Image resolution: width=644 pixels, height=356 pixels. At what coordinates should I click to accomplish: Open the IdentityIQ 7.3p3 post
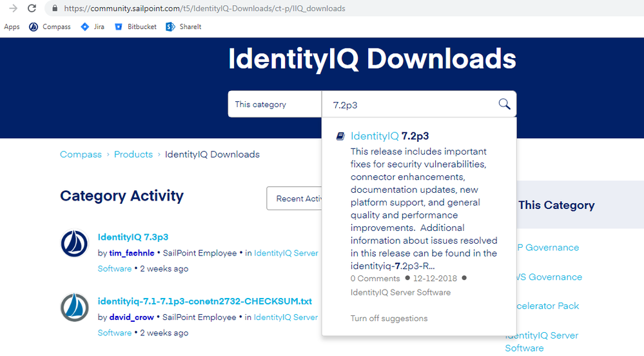133,237
